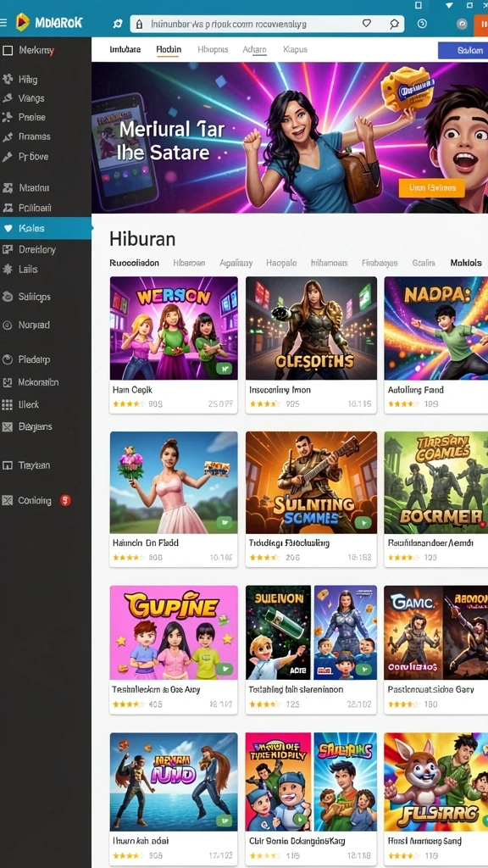The image size is (488, 868).
Task: Click the heart icon of the Kales entry
Action: (x=7, y=228)
